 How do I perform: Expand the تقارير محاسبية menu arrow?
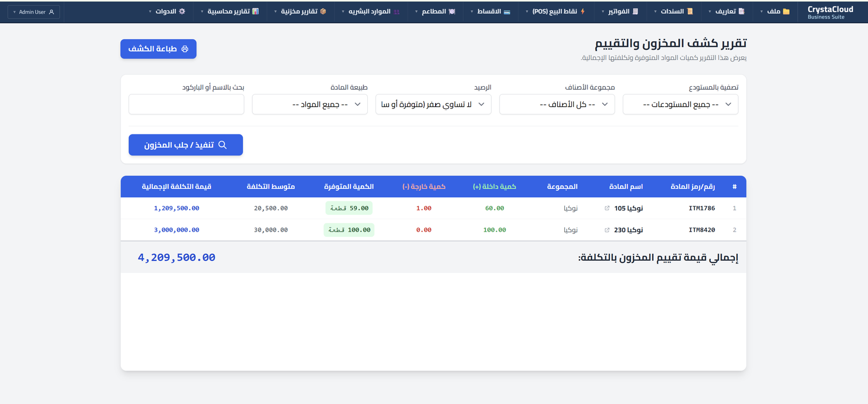point(202,11)
